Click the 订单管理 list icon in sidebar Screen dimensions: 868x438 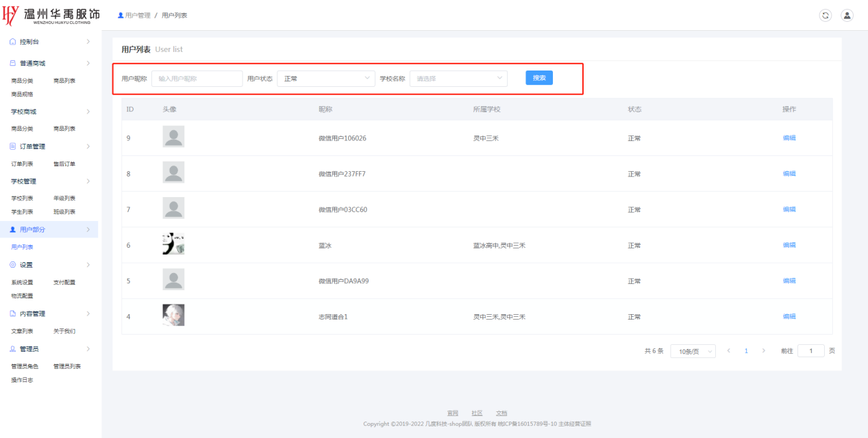(x=13, y=146)
